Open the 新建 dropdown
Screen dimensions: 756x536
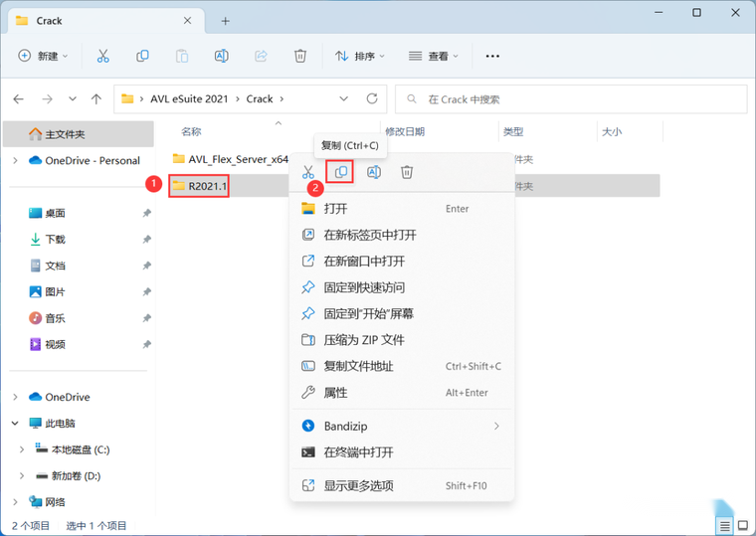pos(43,56)
